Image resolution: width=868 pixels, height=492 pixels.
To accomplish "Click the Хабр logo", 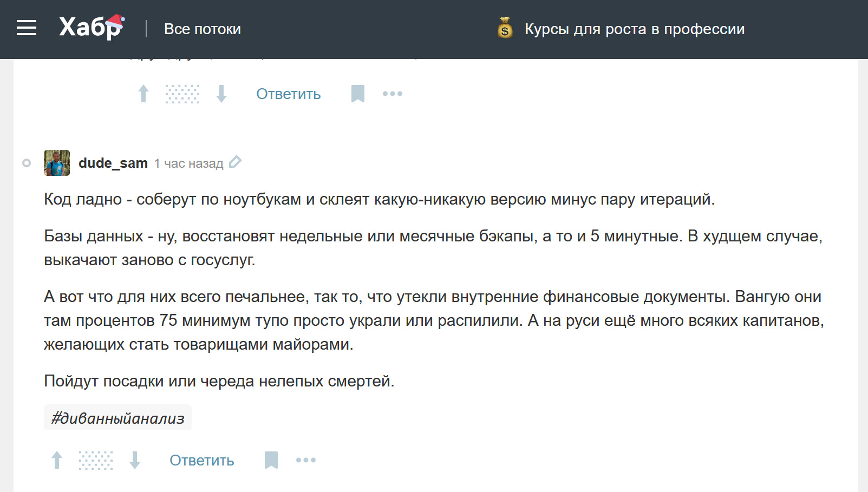I will (x=92, y=28).
